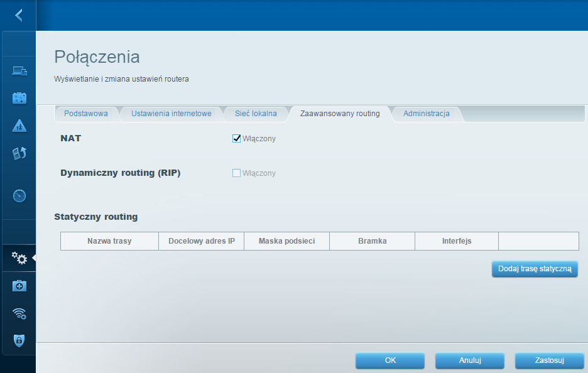The height and width of the screenshot is (373, 588).
Task: Open the speed test gauge icon
Action: tap(19, 196)
